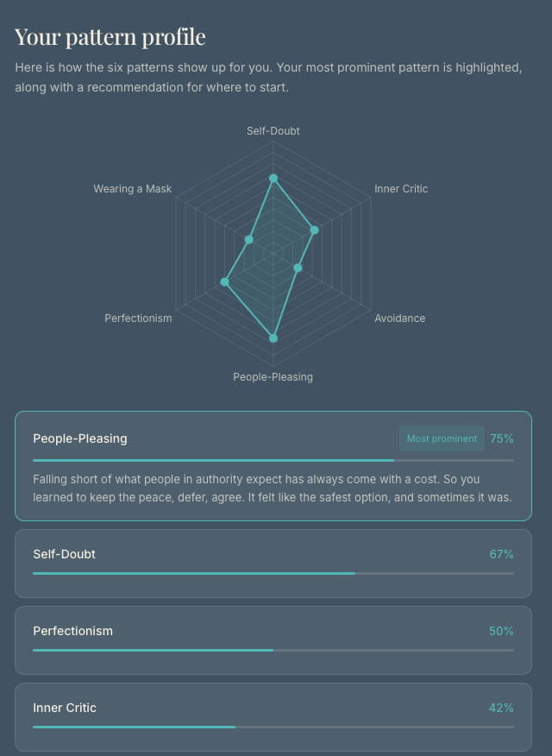Click the Perfectionism 50% progress bar
This screenshot has width=552, height=756.
coord(273,650)
